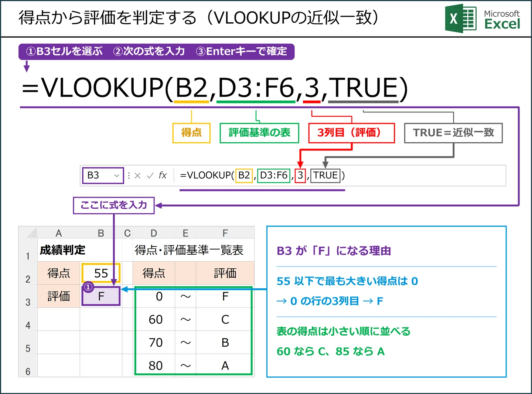Open Insert Function with fx icon

coord(163,175)
